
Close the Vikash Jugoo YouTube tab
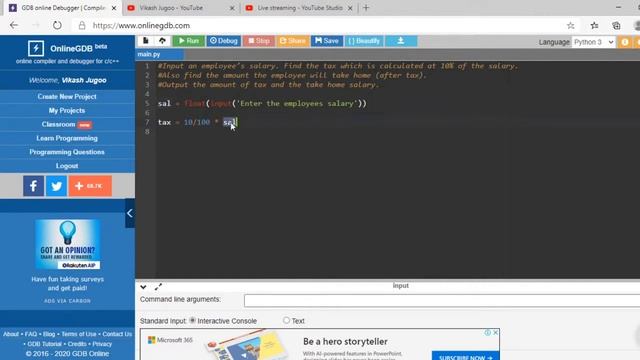pyautogui.click(x=232, y=8)
